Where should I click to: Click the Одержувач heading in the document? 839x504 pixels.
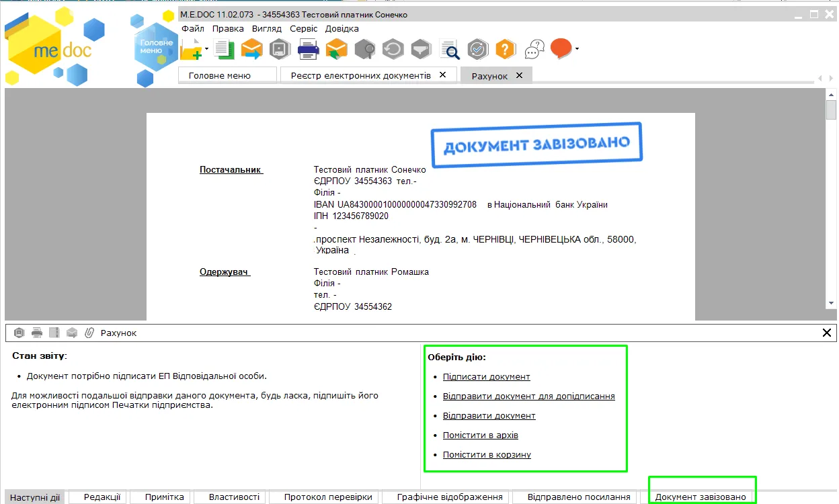pyautogui.click(x=225, y=272)
